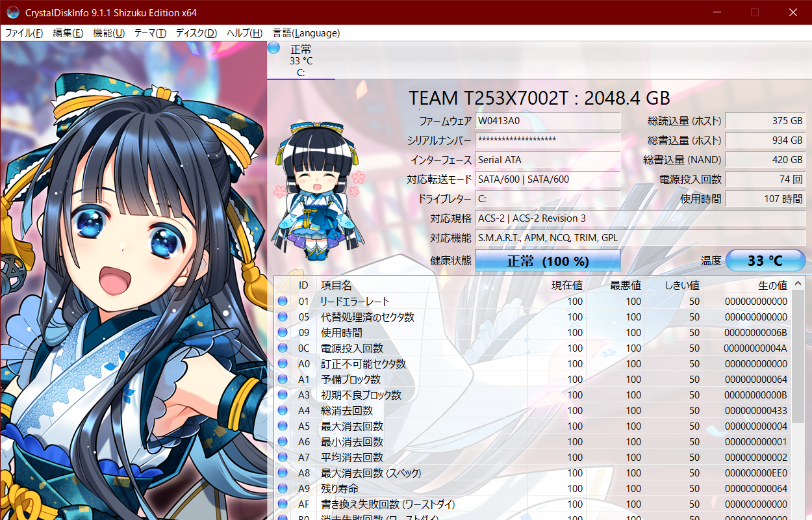812x520 pixels.
Task: Click status orb for 01 リードエラーレート row
Action: click(x=283, y=302)
